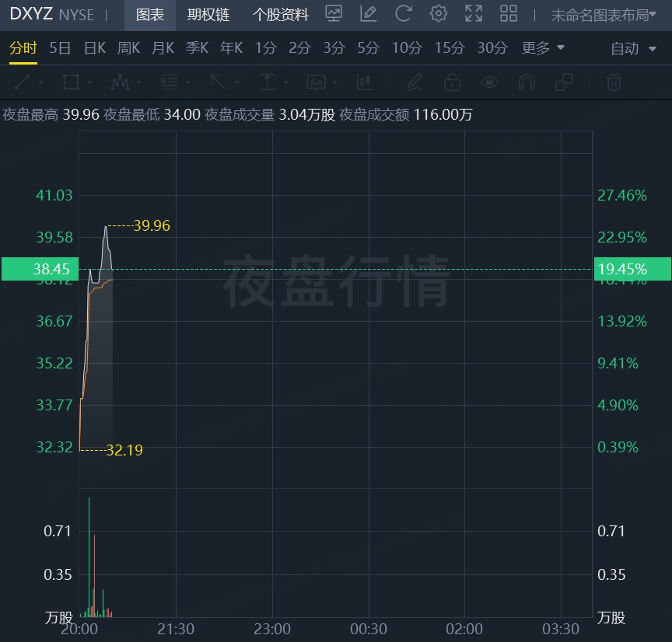Open the 更多 timeframe dropdown
The height and width of the screenshot is (642, 672).
coord(543,47)
